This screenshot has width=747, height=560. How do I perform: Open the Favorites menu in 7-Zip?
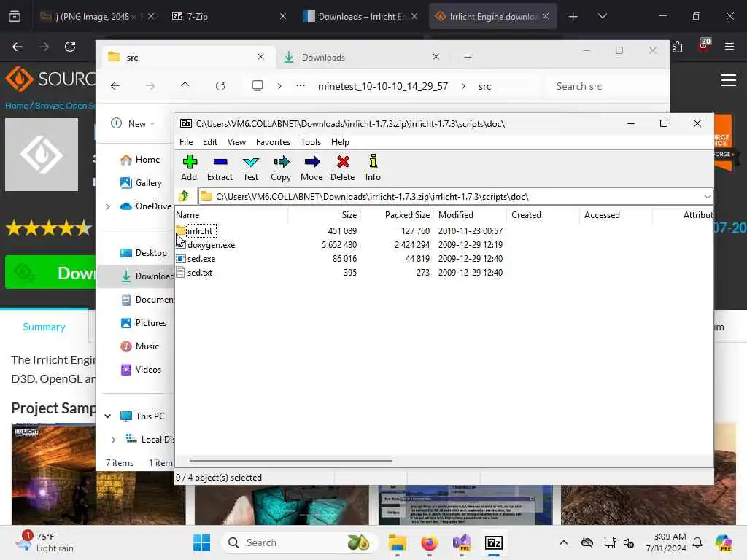[273, 142]
